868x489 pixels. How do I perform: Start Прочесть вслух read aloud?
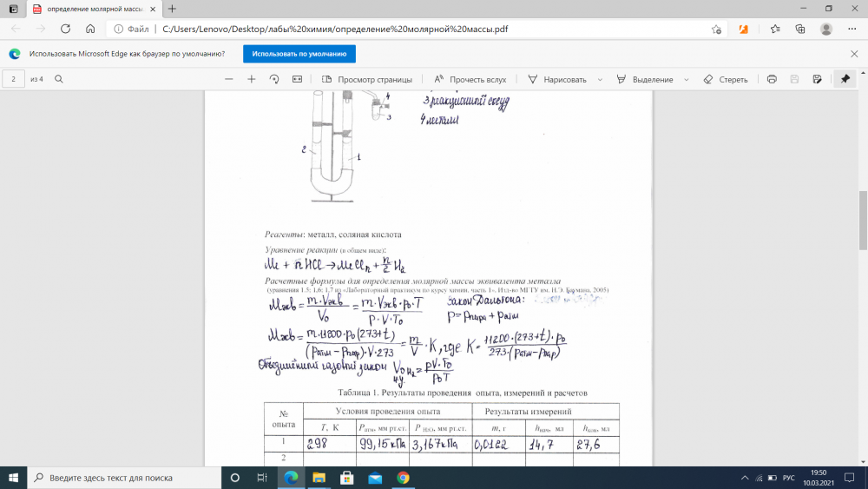click(470, 79)
